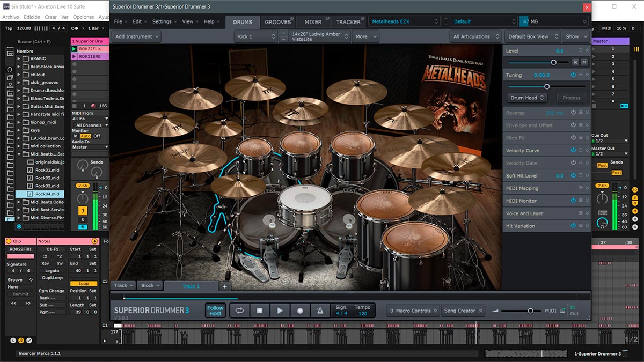Screen dimensions: 644x362
Task: Open the Level section options menu icon
Action: pos(581,51)
